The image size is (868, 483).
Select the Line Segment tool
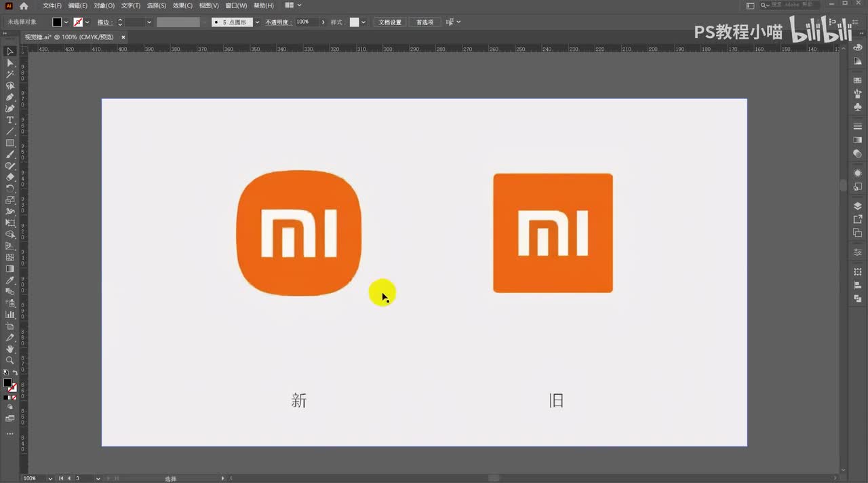point(10,132)
